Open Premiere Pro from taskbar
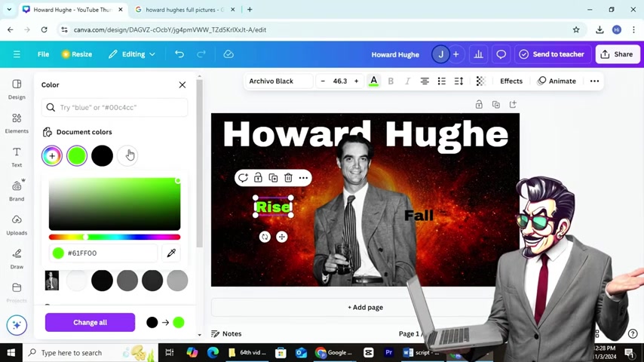 pyautogui.click(x=388, y=352)
